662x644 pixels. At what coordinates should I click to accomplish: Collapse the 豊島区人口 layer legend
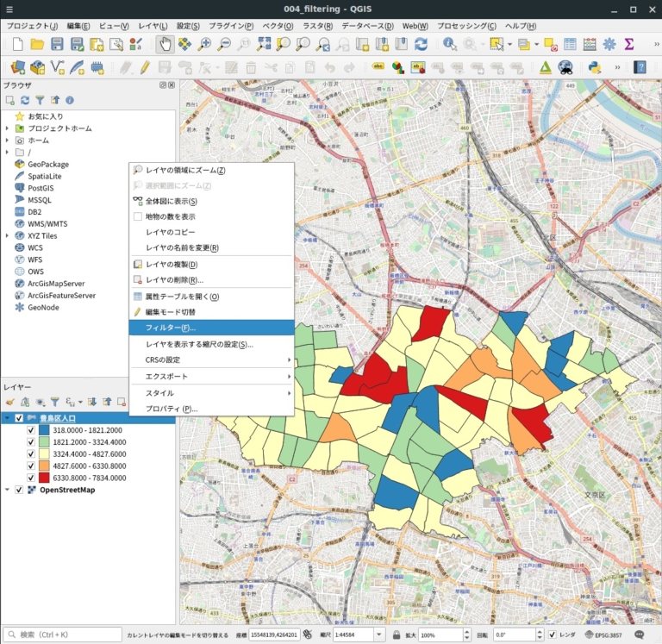[7, 418]
